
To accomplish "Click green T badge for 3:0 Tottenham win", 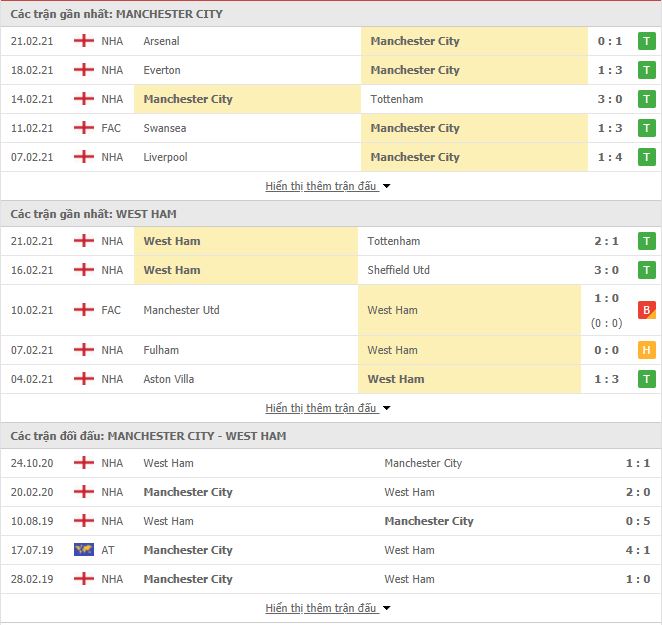I will (646, 99).
